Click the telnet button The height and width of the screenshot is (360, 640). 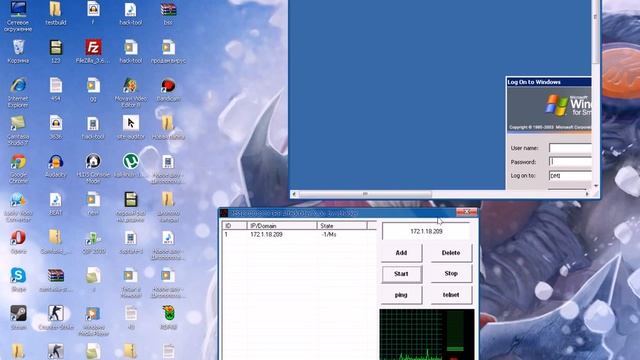451,295
